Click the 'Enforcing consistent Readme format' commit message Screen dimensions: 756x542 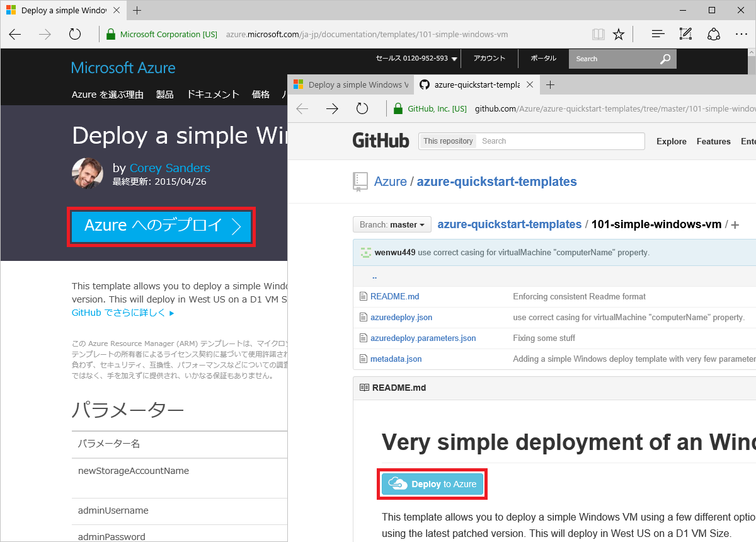[x=580, y=296]
